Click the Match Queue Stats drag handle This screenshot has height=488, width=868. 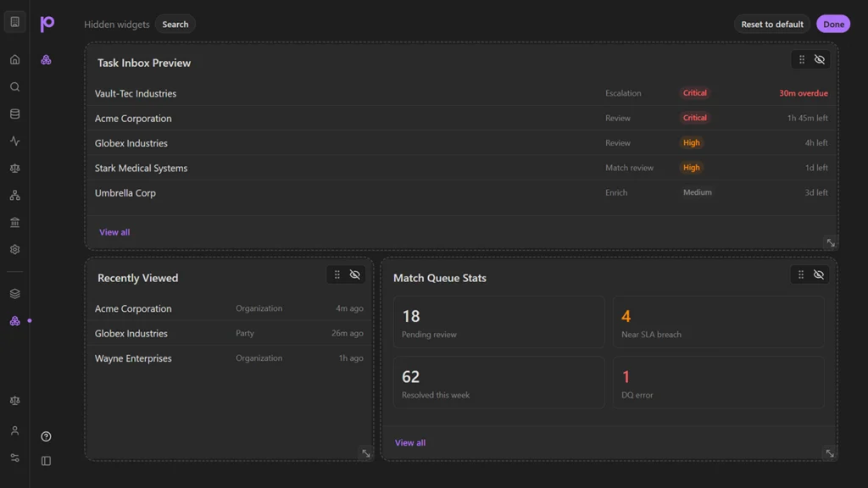pyautogui.click(x=801, y=274)
